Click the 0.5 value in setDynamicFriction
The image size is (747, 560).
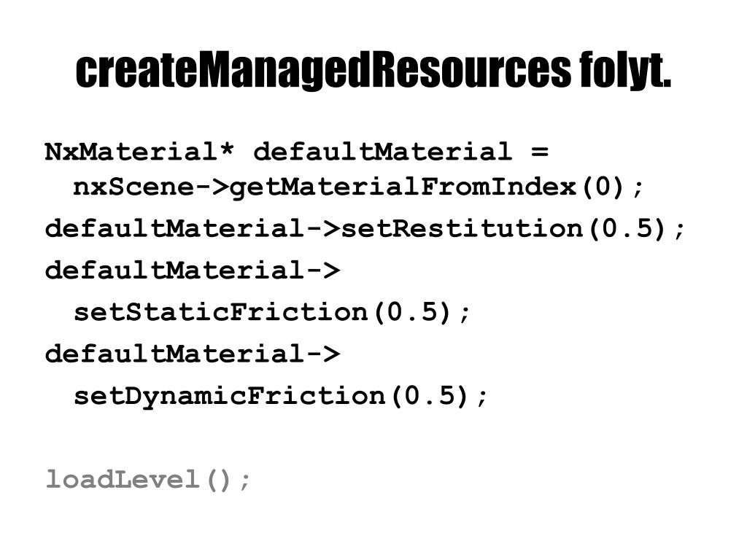click(x=430, y=396)
